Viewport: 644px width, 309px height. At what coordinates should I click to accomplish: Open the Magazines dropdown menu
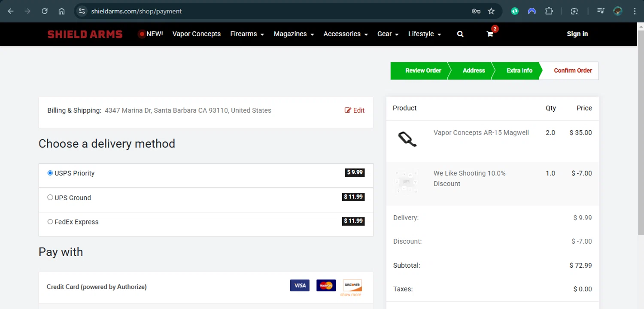coord(294,34)
